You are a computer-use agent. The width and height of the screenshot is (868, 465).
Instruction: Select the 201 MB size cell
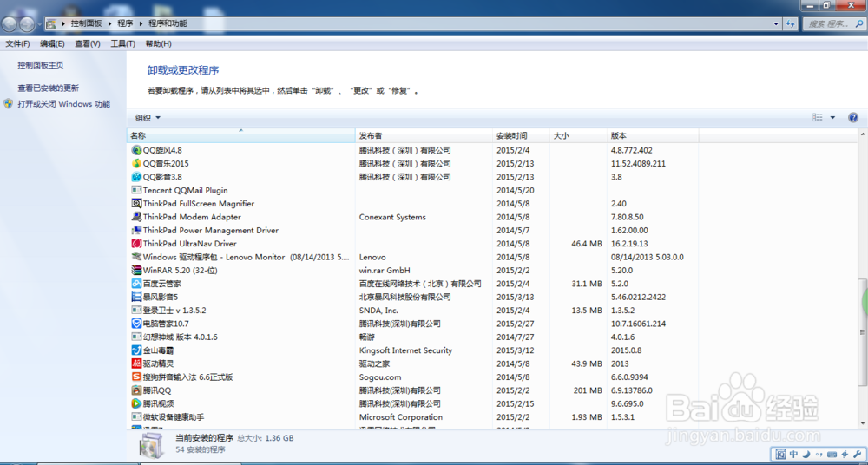coord(588,390)
